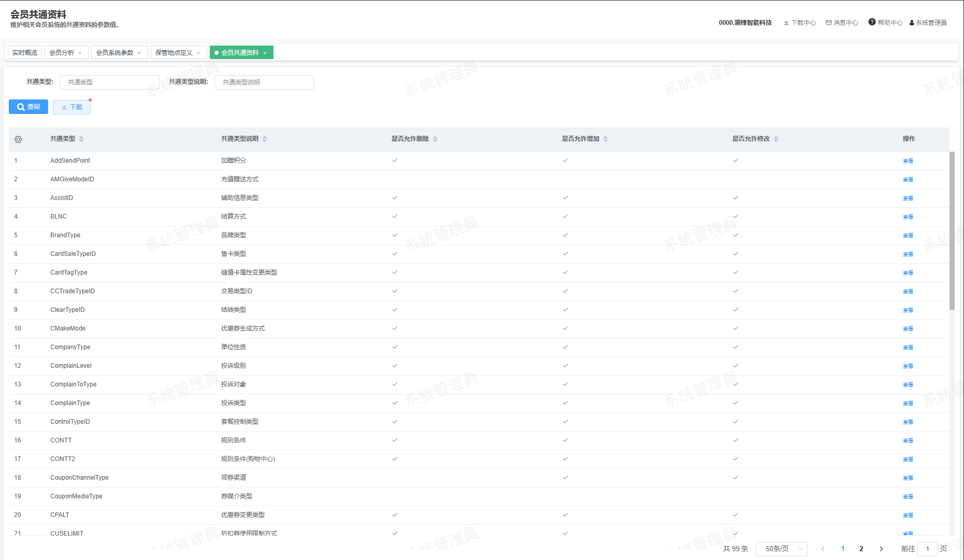964x560 pixels.
Task: Select page 1 in pagination
Action: tap(843, 549)
